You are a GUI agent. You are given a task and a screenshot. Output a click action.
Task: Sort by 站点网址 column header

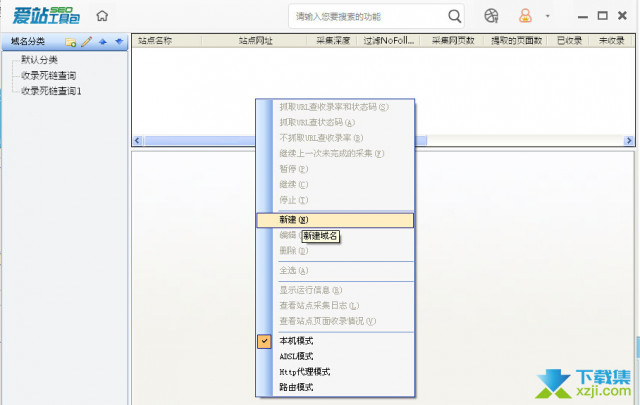coord(255,41)
